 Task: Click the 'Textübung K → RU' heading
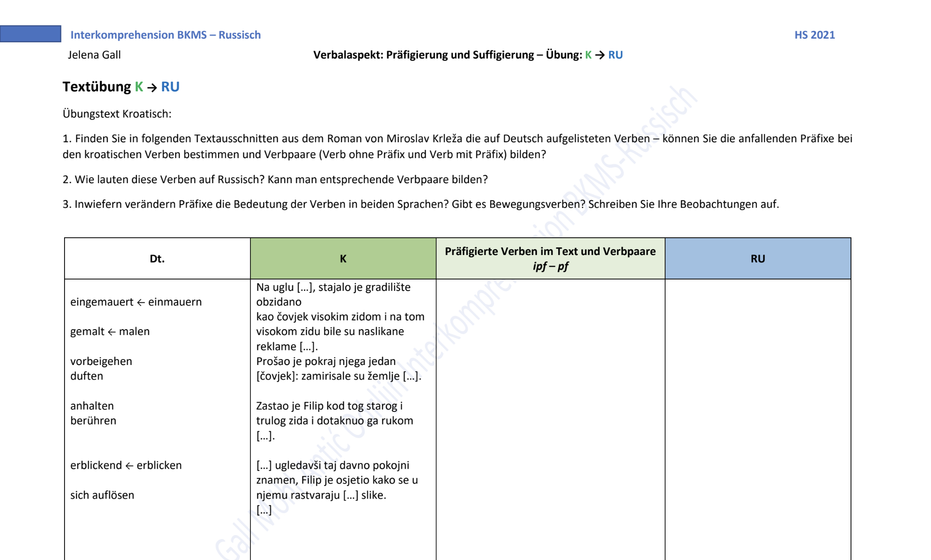[121, 87]
